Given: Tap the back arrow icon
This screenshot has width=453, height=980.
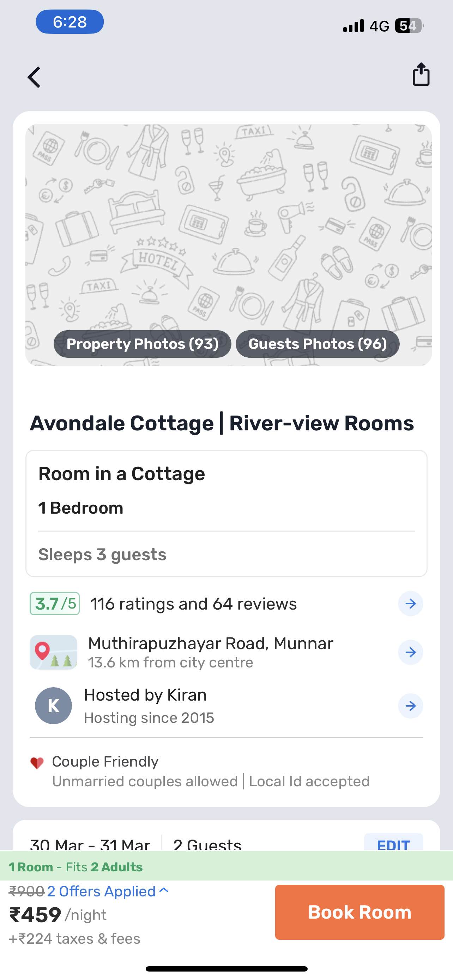Looking at the screenshot, I should tap(34, 77).
